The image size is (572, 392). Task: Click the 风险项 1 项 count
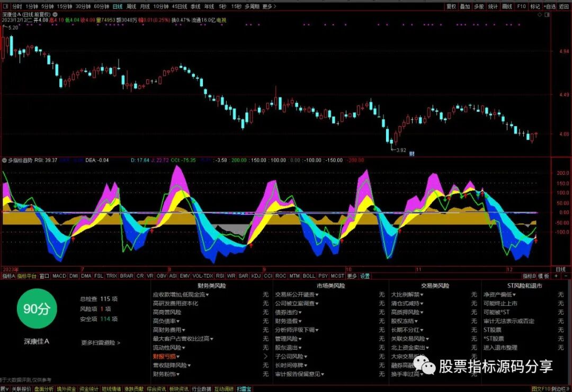[95, 309]
